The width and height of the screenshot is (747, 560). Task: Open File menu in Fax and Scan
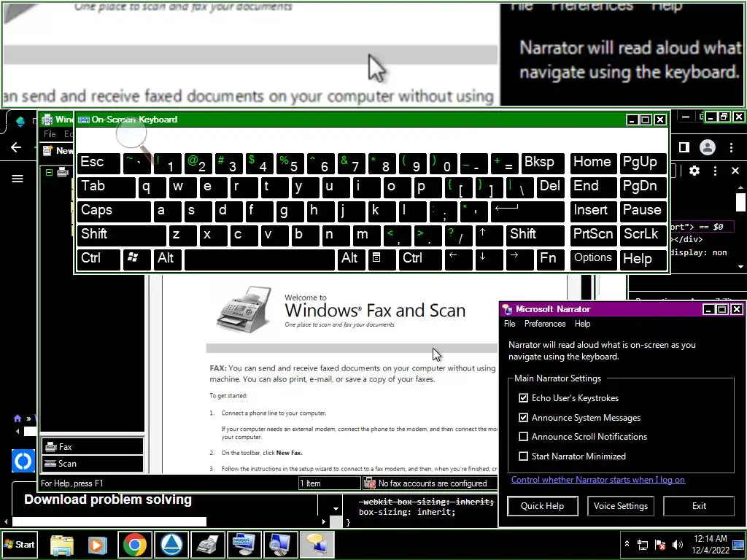50,134
